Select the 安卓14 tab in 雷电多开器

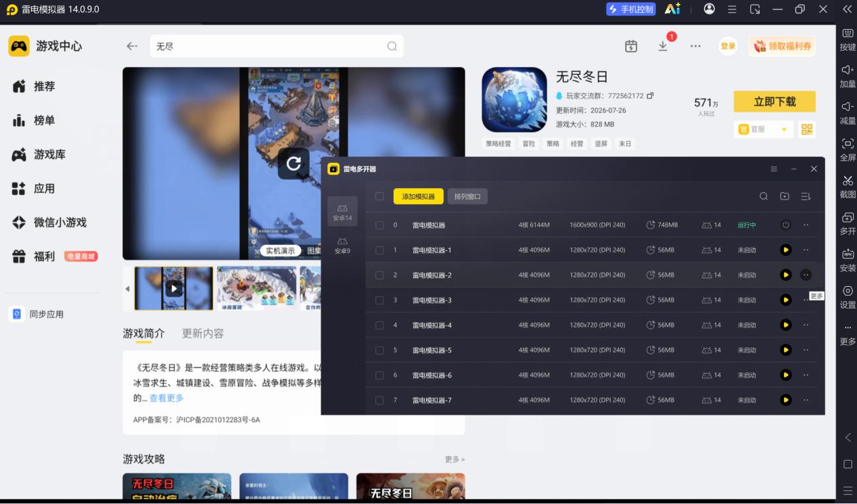pos(342,212)
